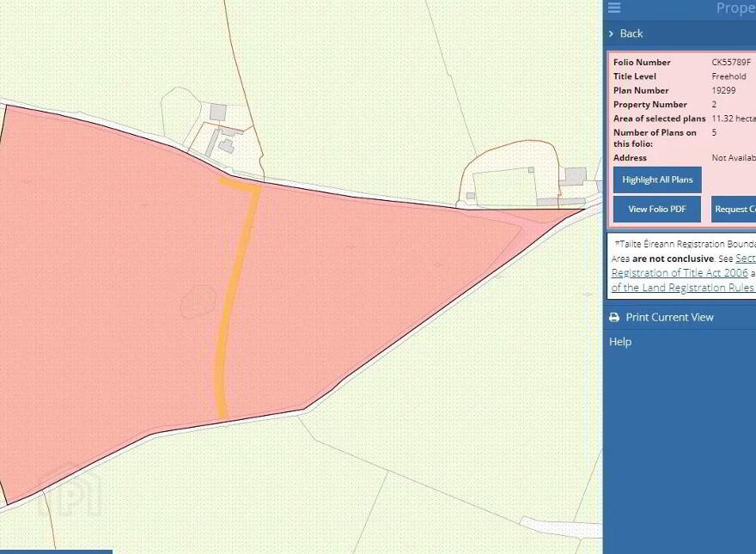This screenshot has width=756, height=554.
Task: Click the Back chevron arrow
Action: pyautogui.click(x=612, y=33)
